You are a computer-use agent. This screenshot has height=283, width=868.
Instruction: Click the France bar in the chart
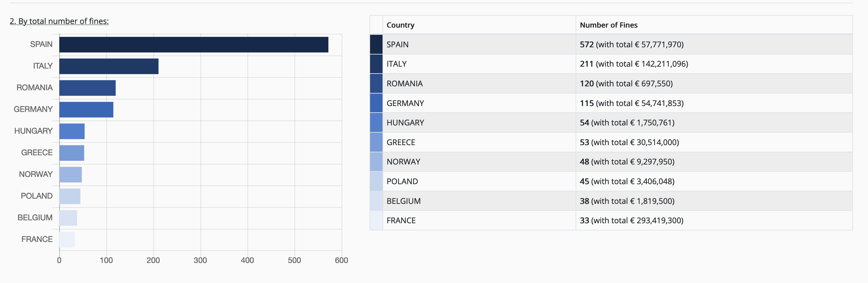tap(67, 239)
